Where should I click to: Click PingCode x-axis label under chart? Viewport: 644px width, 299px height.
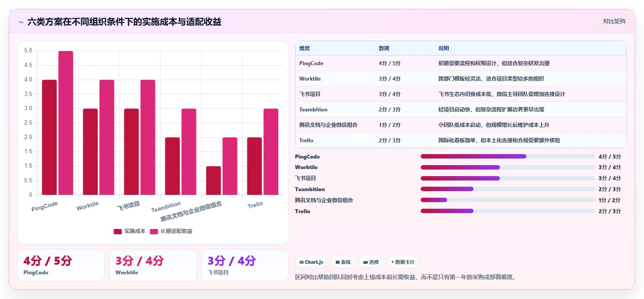pos(44,207)
